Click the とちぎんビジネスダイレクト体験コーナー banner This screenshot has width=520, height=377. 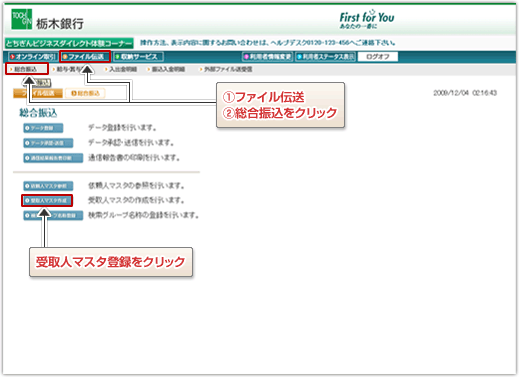point(69,43)
